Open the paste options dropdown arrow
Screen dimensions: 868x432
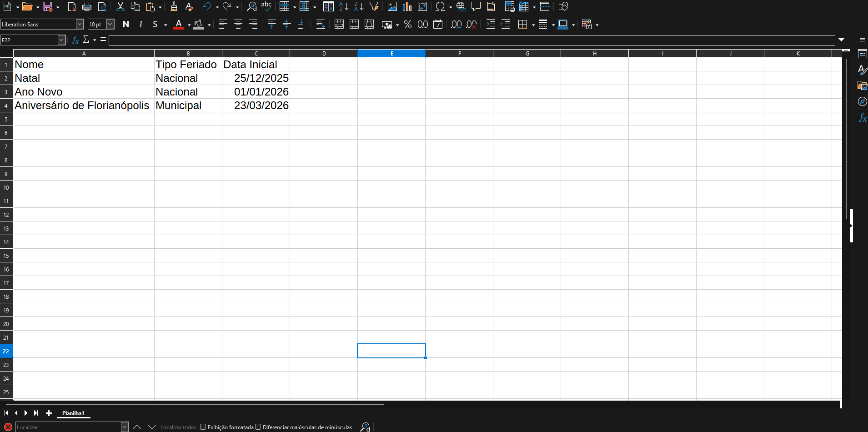[160, 7]
